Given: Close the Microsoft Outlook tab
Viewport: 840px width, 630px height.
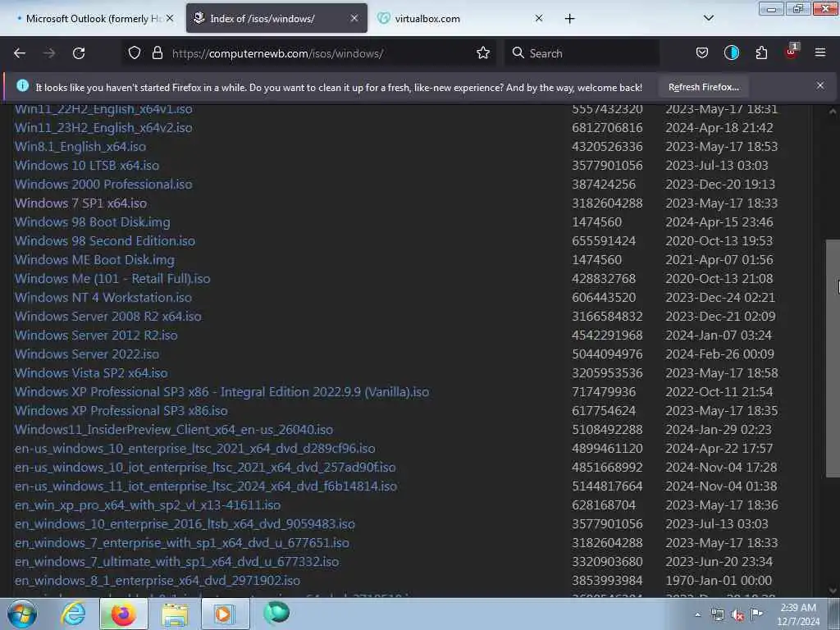Looking at the screenshot, I should click(170, 18).
